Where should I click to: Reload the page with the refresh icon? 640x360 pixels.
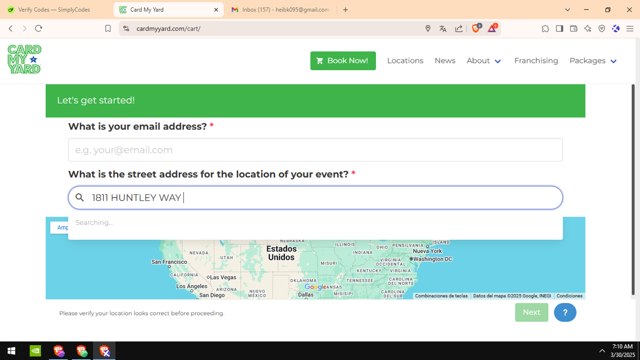(38, 29)
